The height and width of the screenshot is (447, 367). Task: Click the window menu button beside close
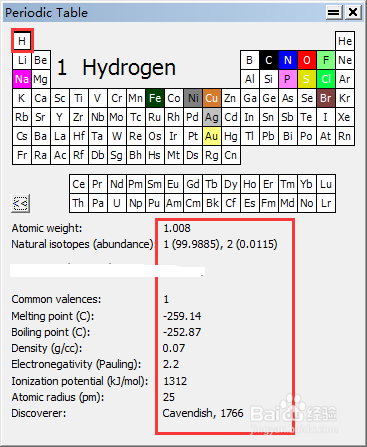(x=334, y=13)
